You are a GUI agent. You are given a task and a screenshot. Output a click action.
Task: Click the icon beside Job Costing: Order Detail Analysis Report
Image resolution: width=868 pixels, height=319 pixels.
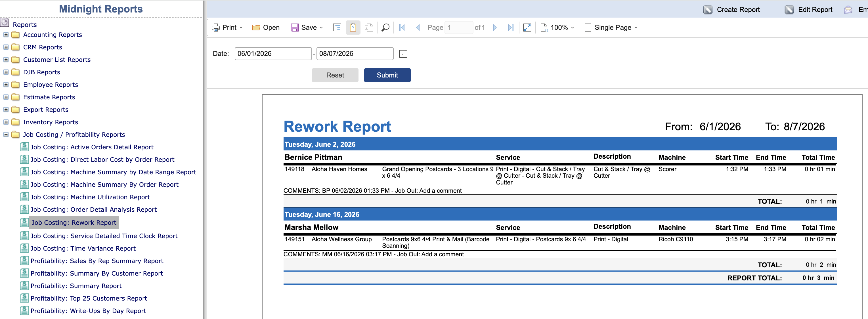[x=24, y=209]
